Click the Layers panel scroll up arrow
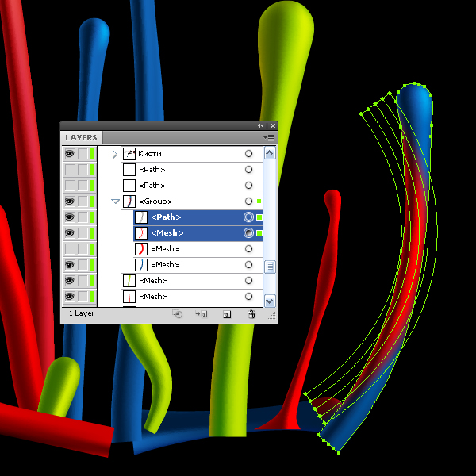 (x=270, y=153)
